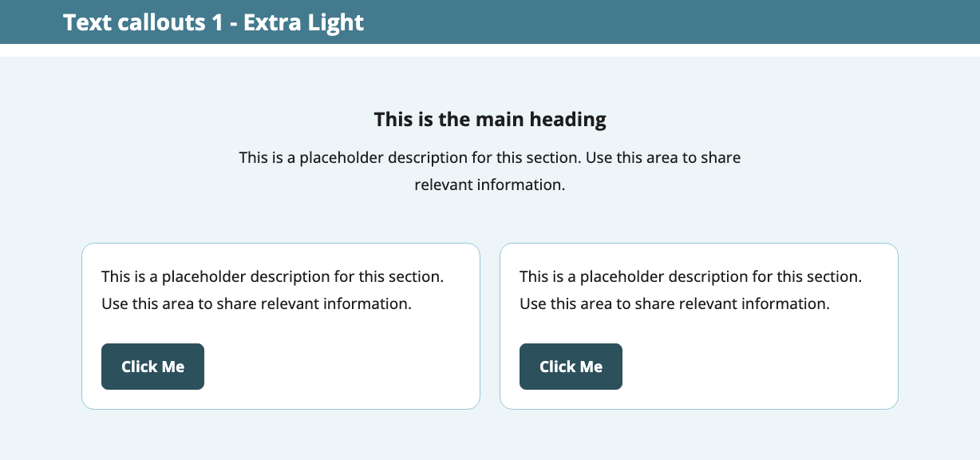Click 'Use this area' line in right card
980x460 pixels.
[x=674, y=303]
